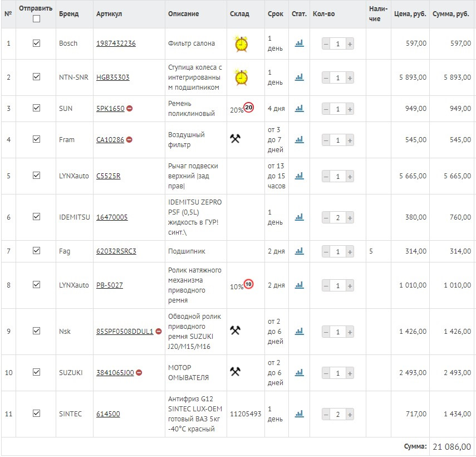
Task: Open statistics chart for SINTEC 614500
Action: 300,414
